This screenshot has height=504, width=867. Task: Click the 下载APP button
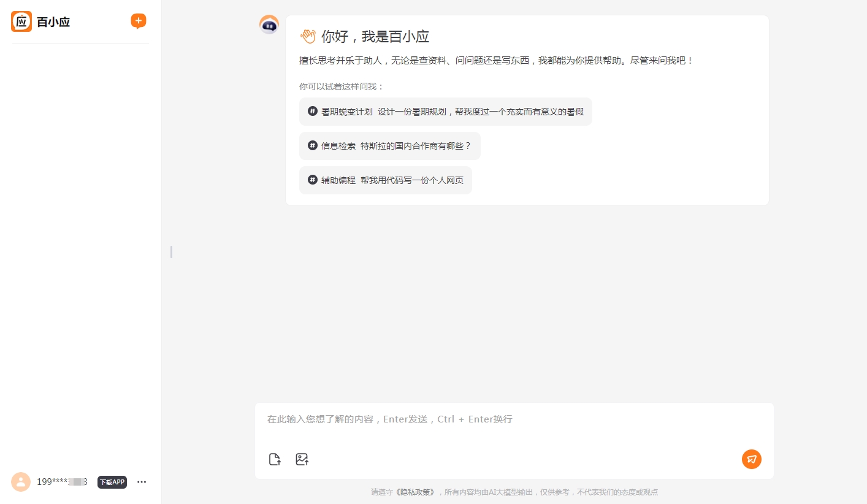point(112,482)
